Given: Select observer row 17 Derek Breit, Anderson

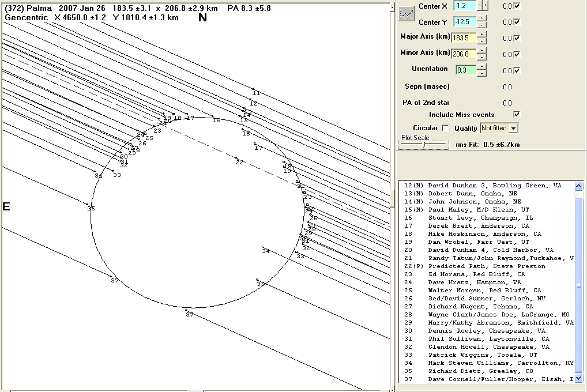Looking at the screenshot, I should pyautogui.click(x=486, y=226).
